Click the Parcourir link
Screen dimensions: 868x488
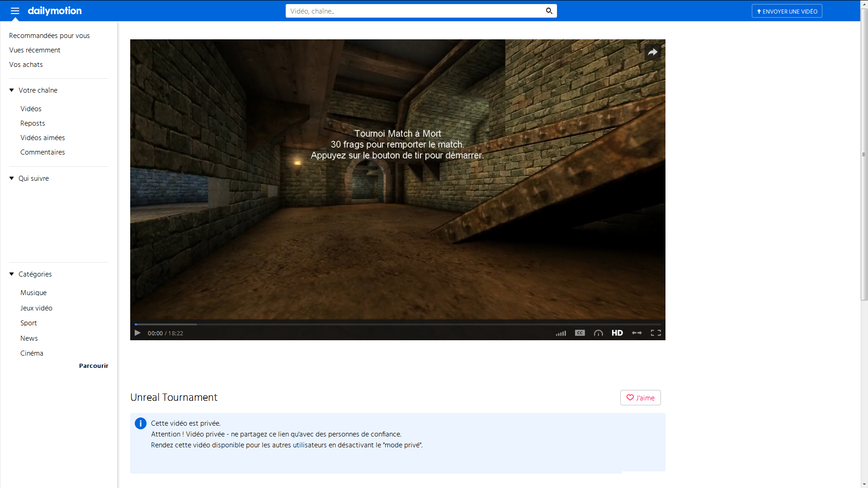coord(94,366)
